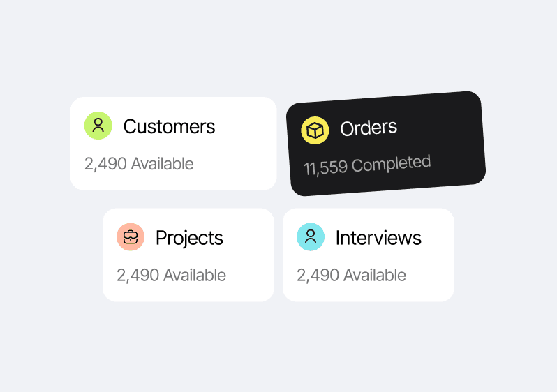Click the word Available under Projects

(x=195, y=276)
